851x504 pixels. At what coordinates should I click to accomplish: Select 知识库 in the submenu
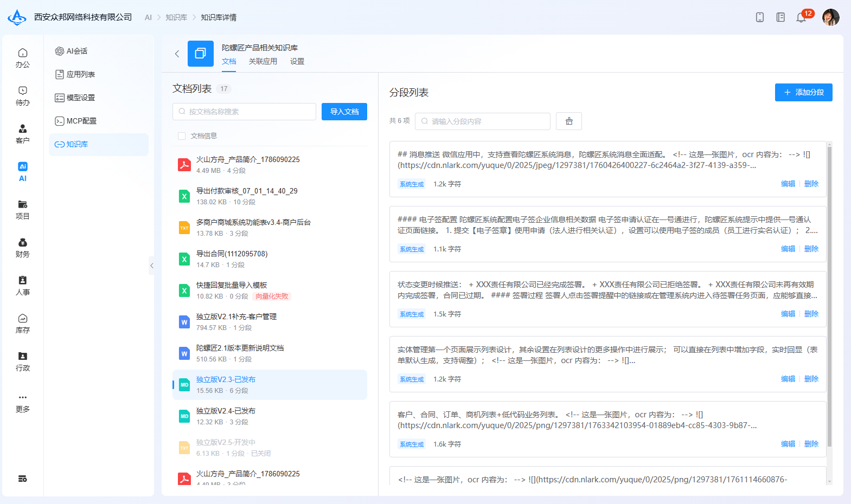click(x=99, y=144)
